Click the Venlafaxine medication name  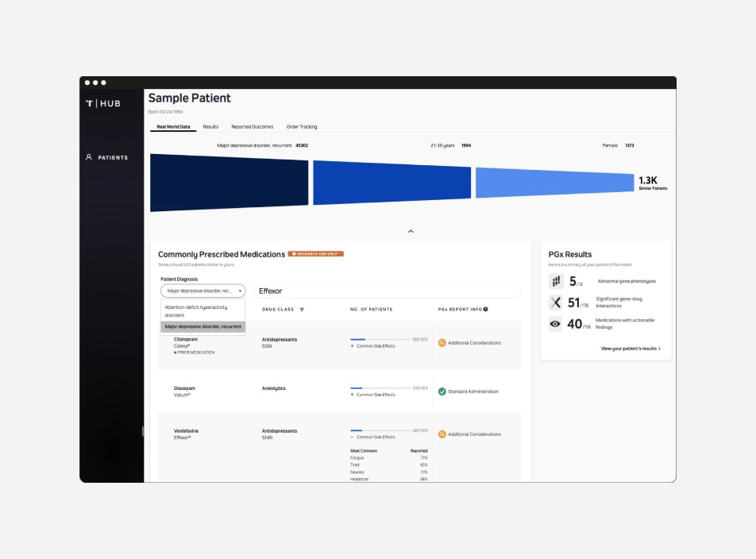(x=186, y=431)
